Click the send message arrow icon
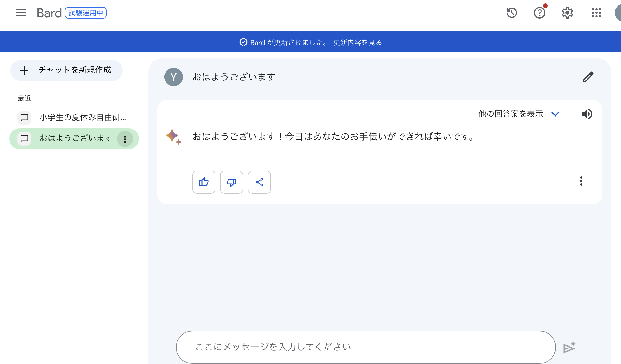621x364 pixels. point(569,348)
